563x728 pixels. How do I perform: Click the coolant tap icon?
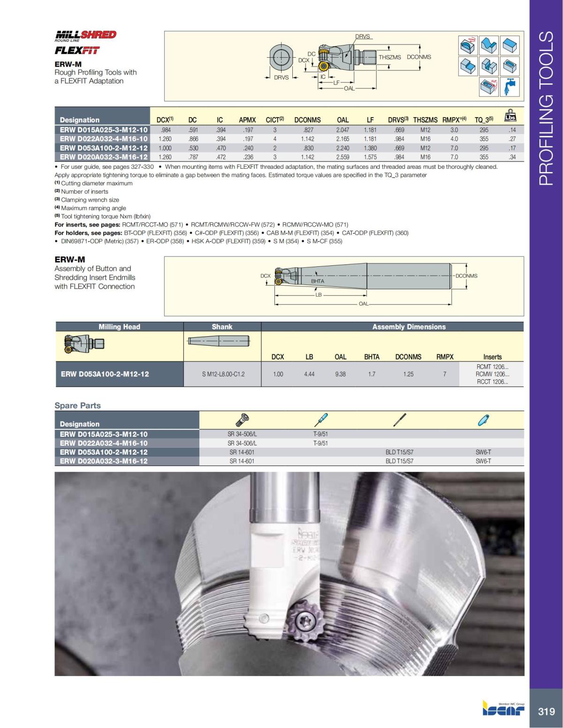pyautogui.click(x=510, y=87)
